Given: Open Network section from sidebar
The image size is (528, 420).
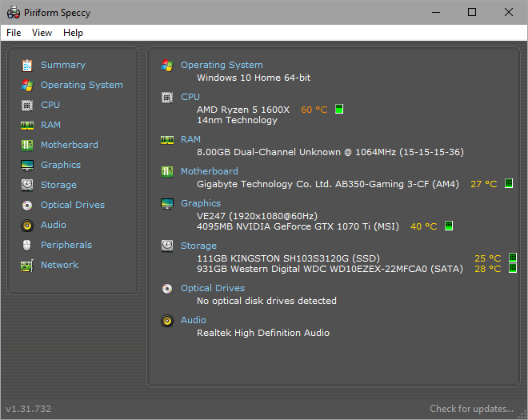Looking at the screenshot, I should [60, 265].
